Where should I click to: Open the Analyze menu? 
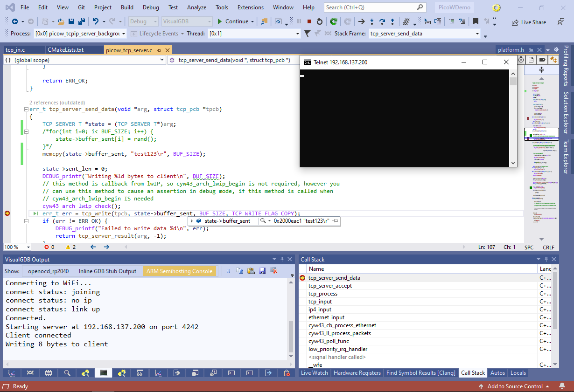tap(196, 7)
